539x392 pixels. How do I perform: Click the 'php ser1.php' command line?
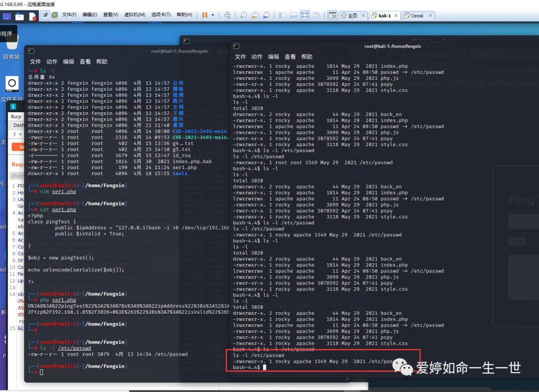coord(58,300)
